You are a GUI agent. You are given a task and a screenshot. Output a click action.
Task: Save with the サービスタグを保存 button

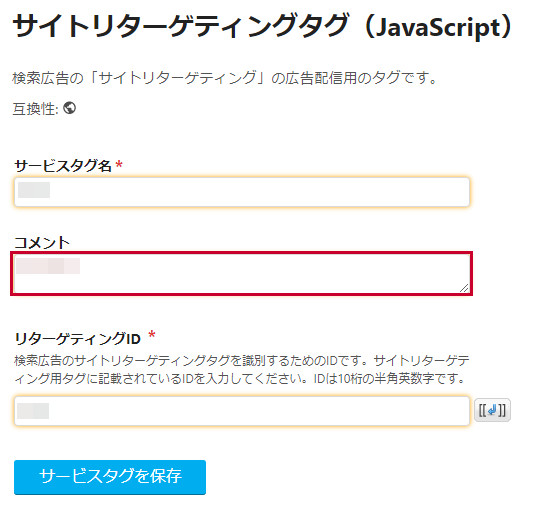110,477
